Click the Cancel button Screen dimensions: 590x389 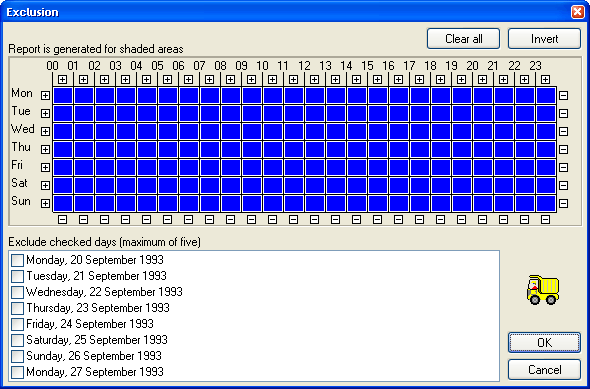pyautogui.click(x=544, y=369)
